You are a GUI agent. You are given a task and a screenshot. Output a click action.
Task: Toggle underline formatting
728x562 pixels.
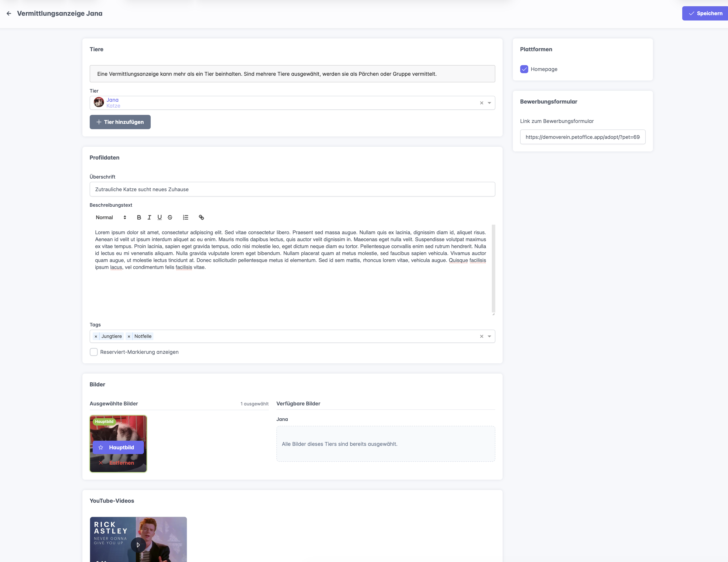[160, 217]
